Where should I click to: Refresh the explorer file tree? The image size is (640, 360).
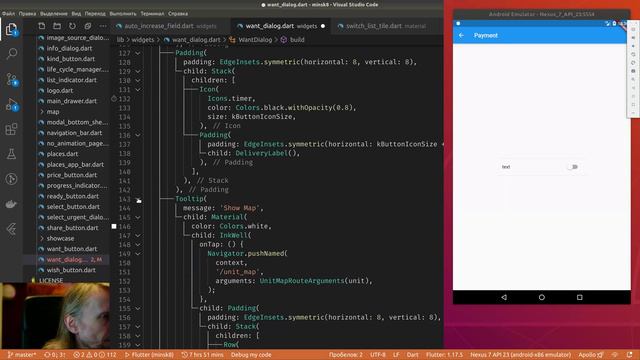click(72, 26)
